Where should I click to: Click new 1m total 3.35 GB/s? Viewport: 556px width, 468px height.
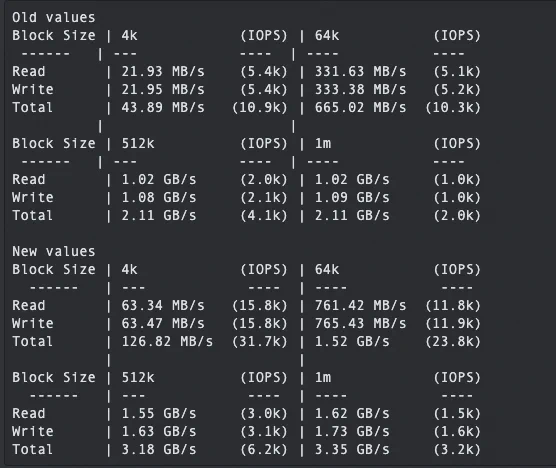point(352,450)
